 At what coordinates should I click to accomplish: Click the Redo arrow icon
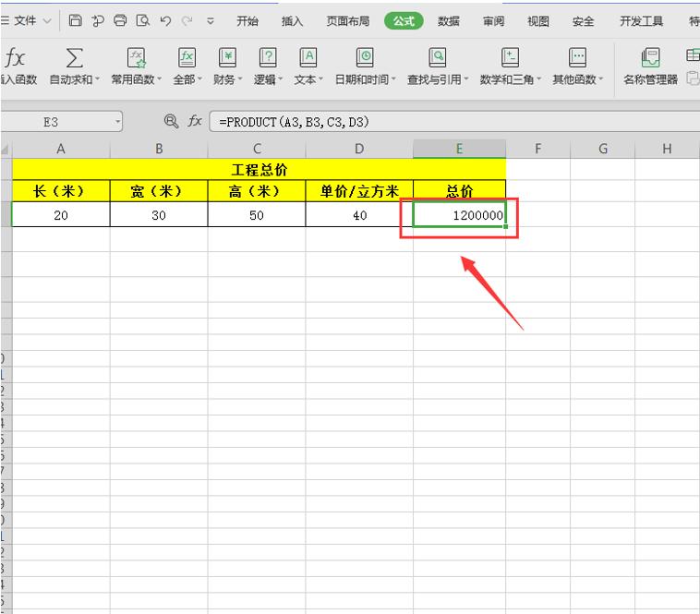[187, 20]
